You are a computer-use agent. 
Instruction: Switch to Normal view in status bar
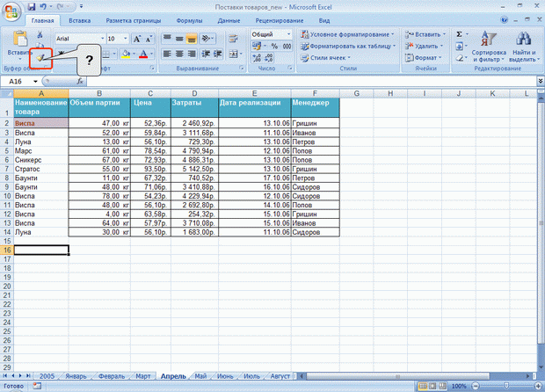coord(423,386)
